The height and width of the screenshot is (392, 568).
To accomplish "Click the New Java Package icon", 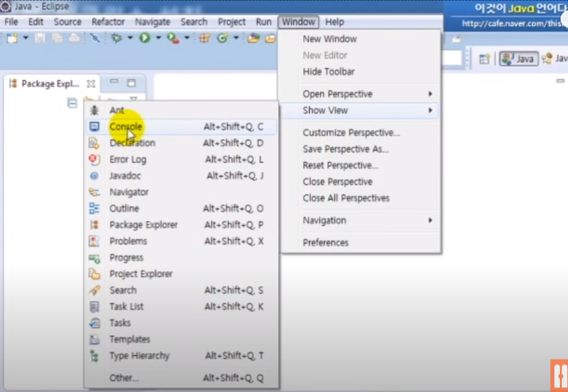I will [x=205, y=38].
